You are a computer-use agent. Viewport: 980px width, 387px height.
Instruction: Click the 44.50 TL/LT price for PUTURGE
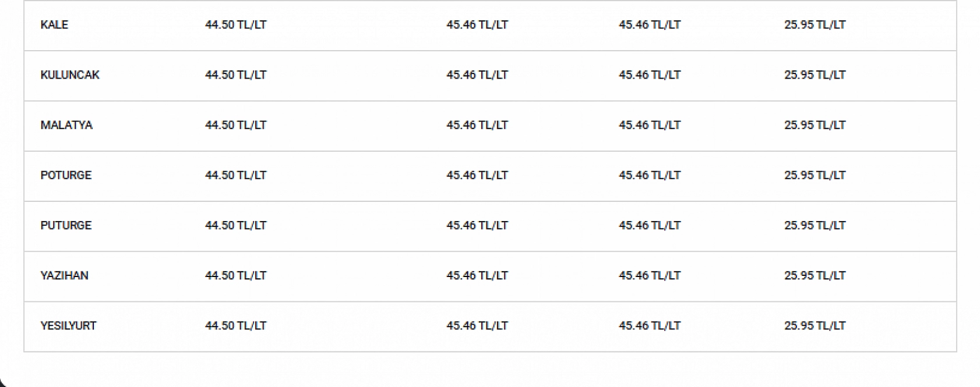[x=235, y=225]
